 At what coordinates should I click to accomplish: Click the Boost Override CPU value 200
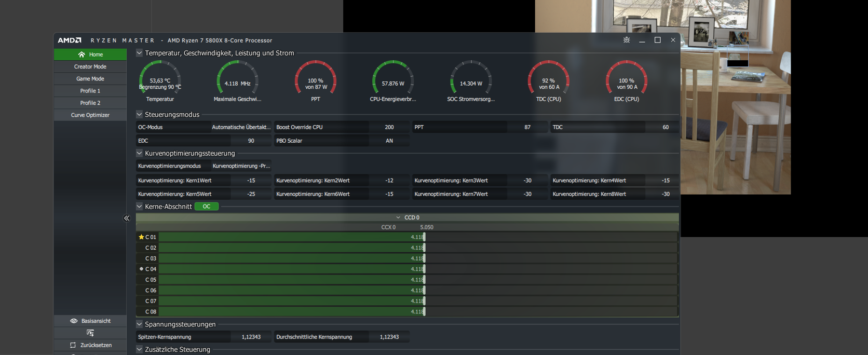(389, 127)
